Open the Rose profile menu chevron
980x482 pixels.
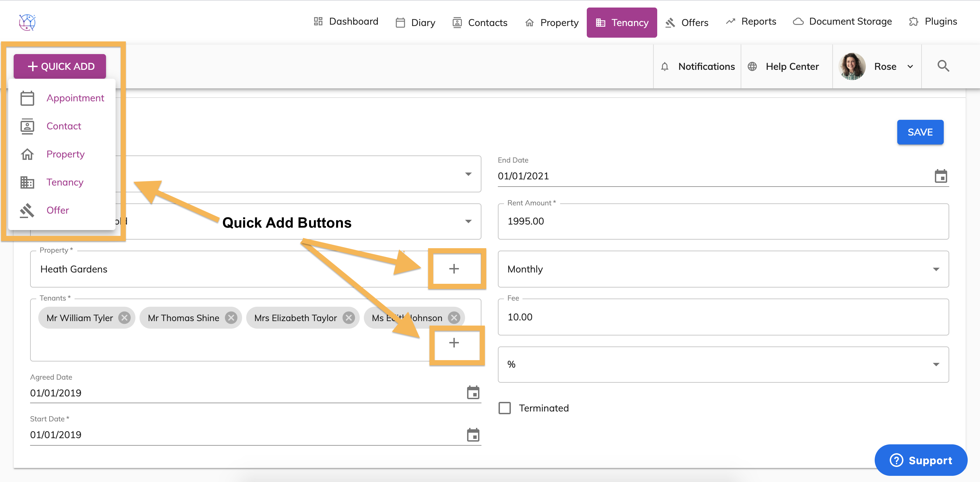click(x=910, y=66)
